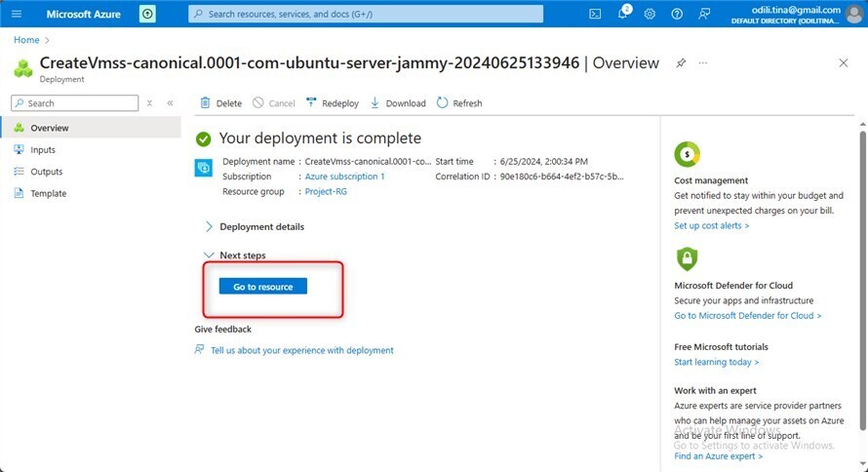Click Redeploy in the toolbar
868x472 pixels.
coord(333,103)
